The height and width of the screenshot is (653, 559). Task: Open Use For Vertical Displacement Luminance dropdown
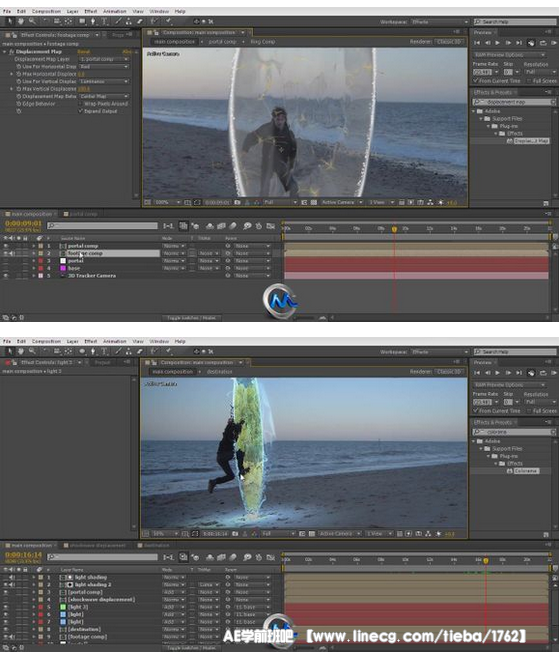104,82
